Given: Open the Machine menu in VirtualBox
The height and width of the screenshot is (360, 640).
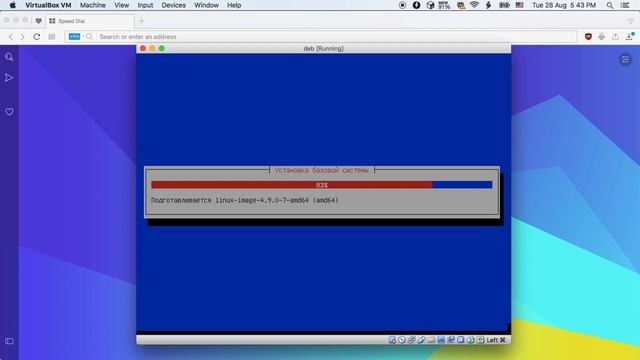Looking at the screenshot, I should (93, 5).
